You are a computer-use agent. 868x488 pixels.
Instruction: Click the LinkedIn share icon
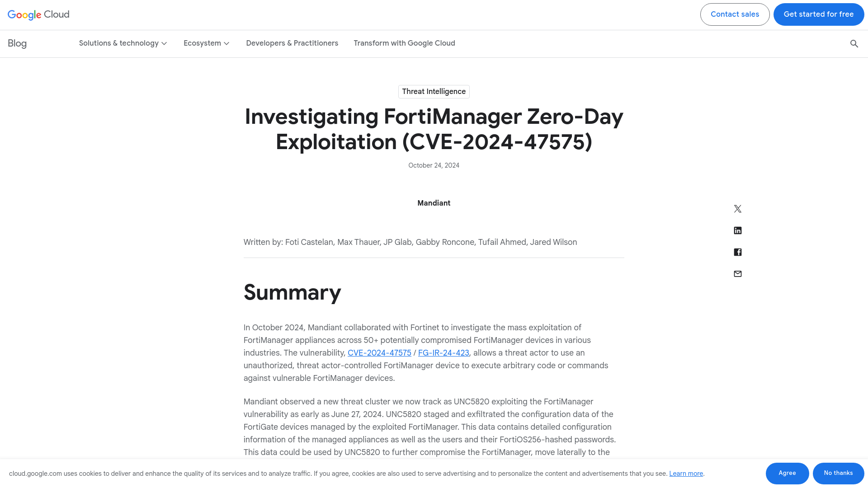click(x=737, y=230)
